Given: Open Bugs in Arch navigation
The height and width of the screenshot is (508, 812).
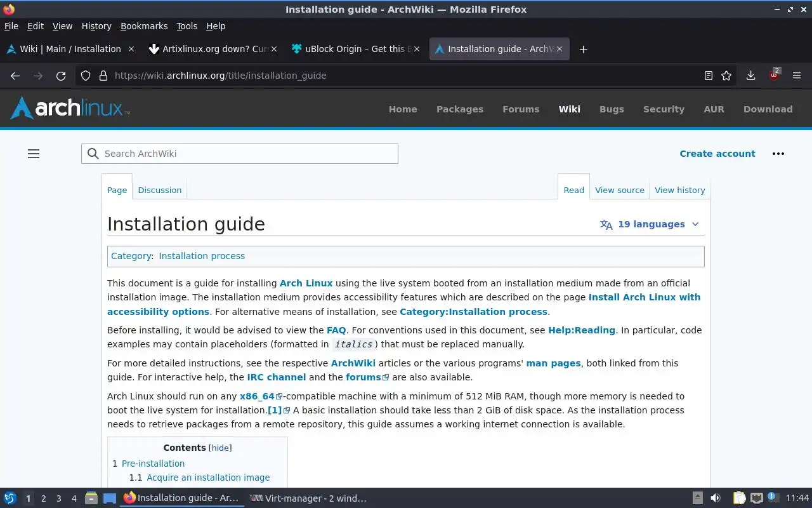Looking at the screenshot, I should click(612, 109).
